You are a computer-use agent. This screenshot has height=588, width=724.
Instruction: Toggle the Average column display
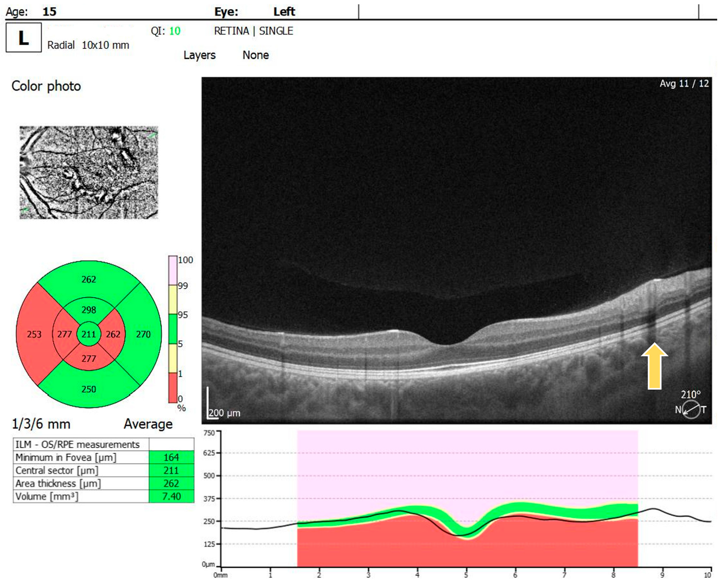[148, 424]
